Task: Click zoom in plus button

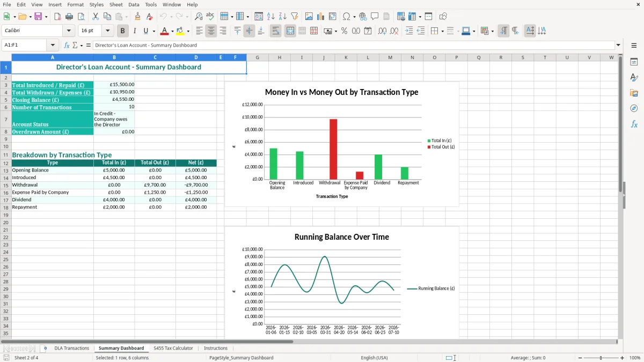Action: 622,358
